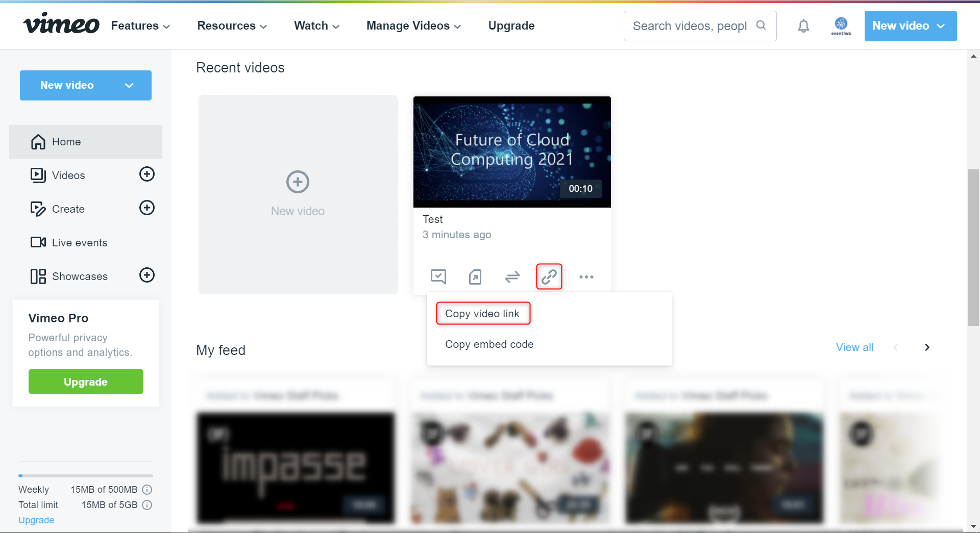The image size is (980, 533).
Task: Click the plus icon in the New video card
Action: point(298,182)
